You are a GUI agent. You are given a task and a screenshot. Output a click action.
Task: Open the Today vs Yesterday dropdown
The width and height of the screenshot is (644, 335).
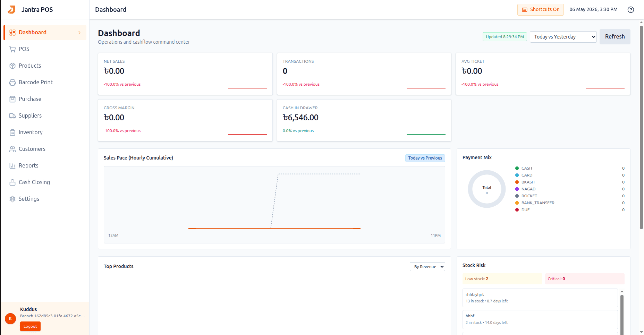click(x=563, y=37)
